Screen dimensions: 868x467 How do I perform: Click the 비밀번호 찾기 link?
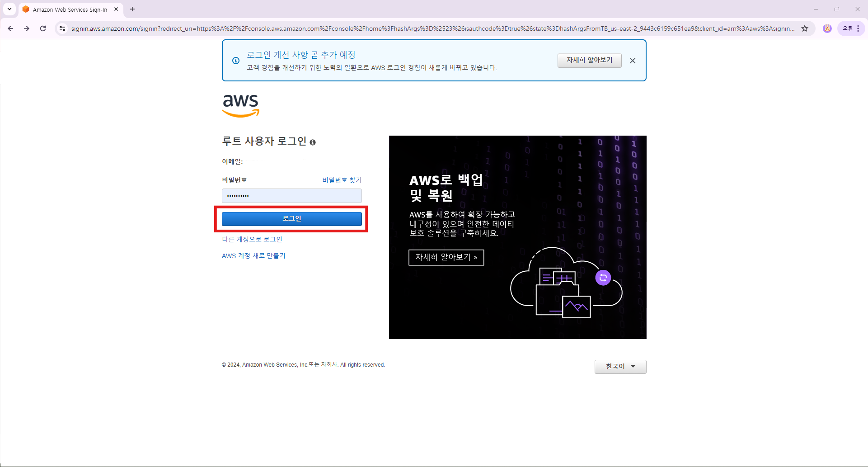pos(342,180)
